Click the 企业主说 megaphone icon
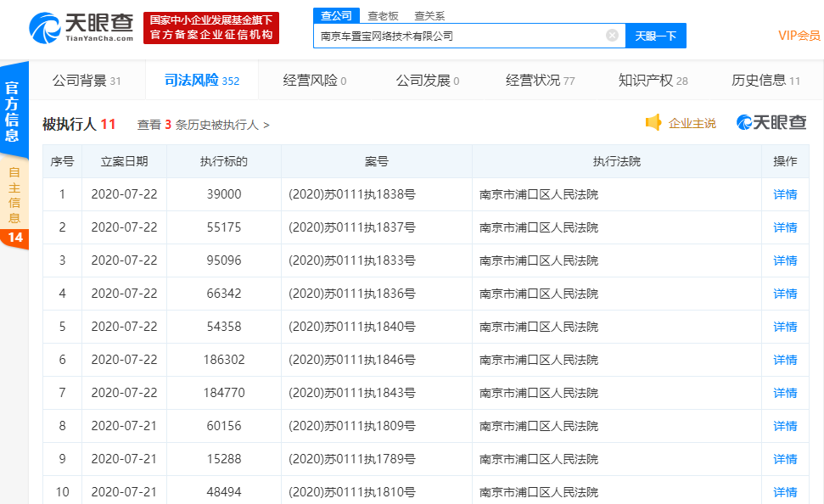The width and height of the screenshot is (824, 504). tap(653, 122)
